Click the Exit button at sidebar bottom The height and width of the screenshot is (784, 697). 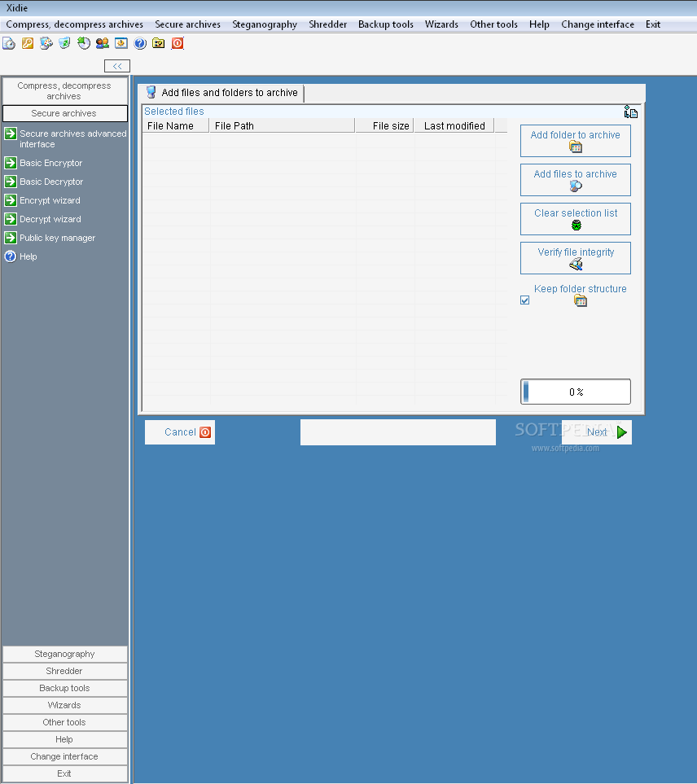65,773
